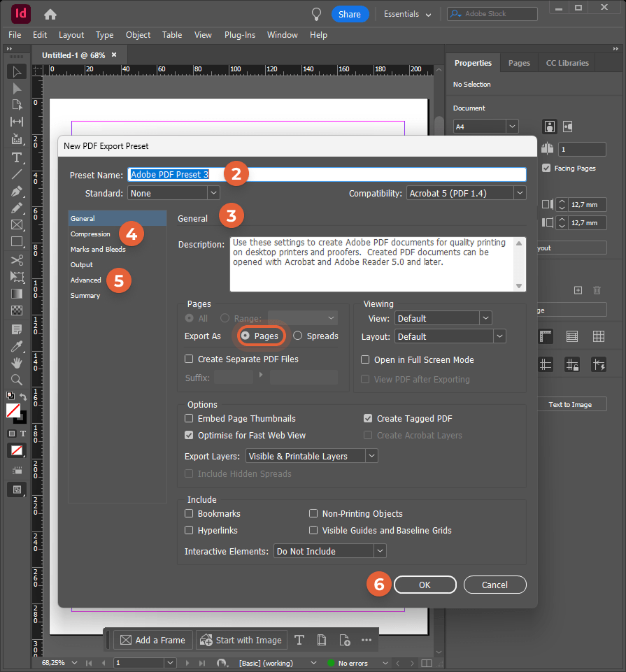Open the Standard dropdown

click(173, 193)
